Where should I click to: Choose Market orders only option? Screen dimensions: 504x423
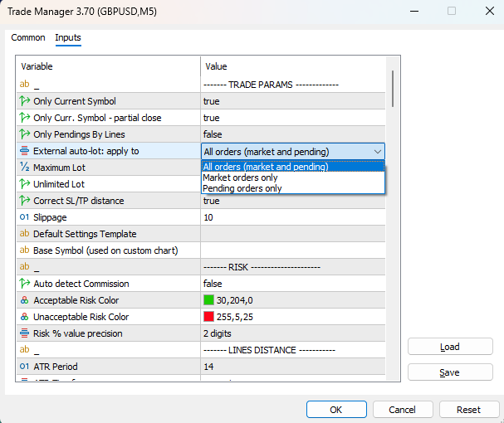[x=293, y=177]
